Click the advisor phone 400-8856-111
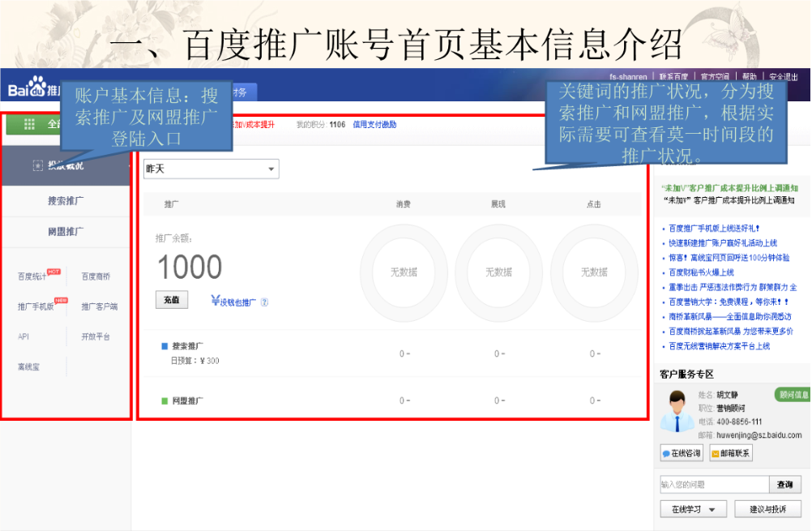Screen dimensions: 812x531 (739, 422)
